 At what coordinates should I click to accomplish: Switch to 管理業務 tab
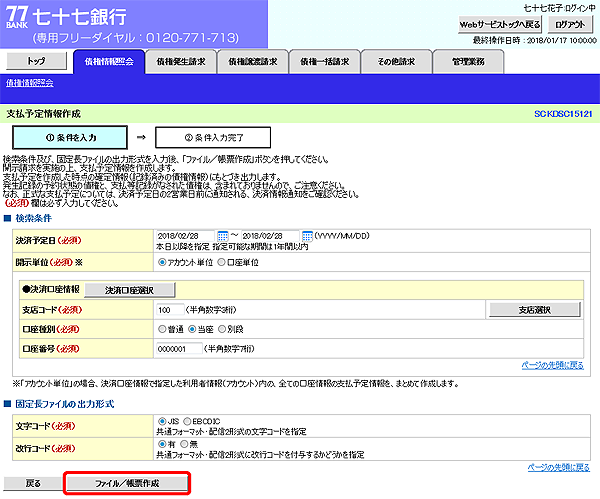pyautogui.click(x=468, y=62)
